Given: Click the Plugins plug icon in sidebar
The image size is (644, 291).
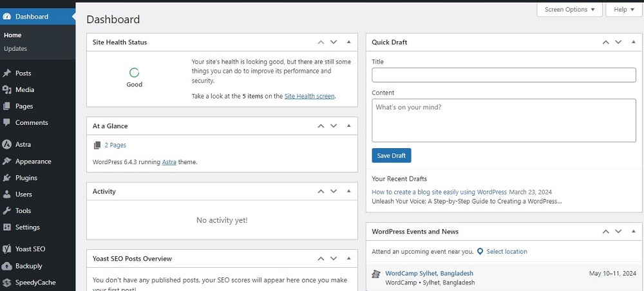Looking at the screenshot, I should pyautogui.click(x=7, y=178).
